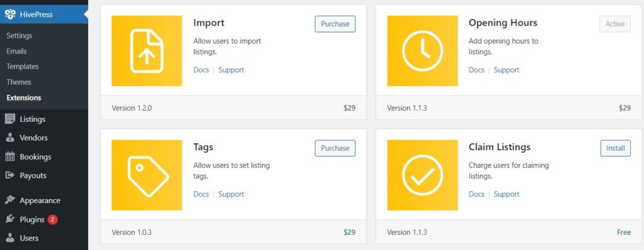The image size is (644, 250).
Task: Click the Payouts arrow icon
Action: click(x=10, y=175)
